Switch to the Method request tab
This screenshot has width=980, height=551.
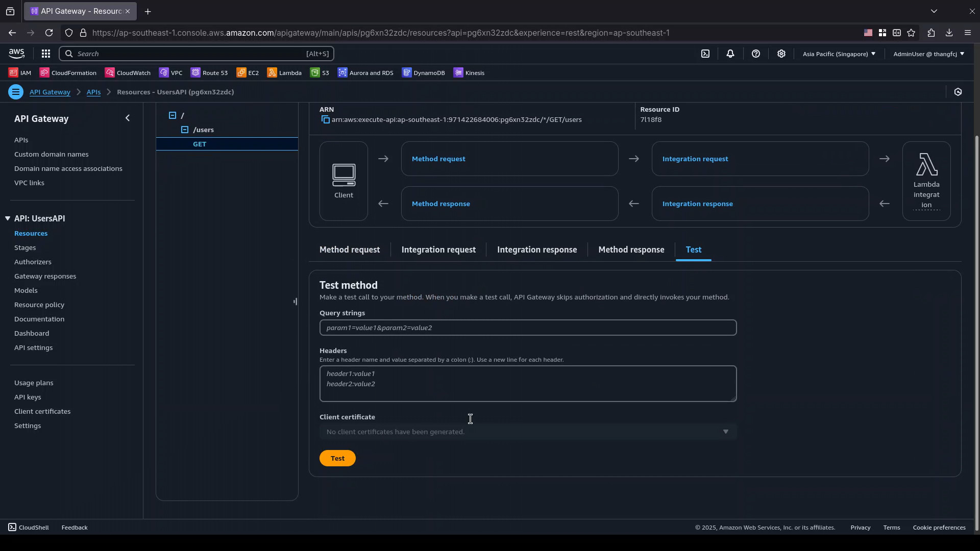[x=350, y=250]
